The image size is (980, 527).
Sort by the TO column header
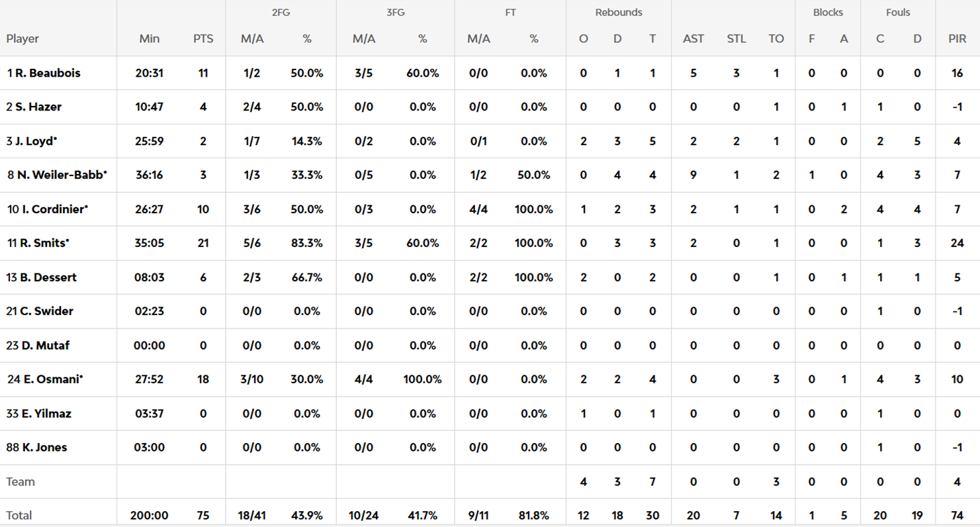pos(776,38)
